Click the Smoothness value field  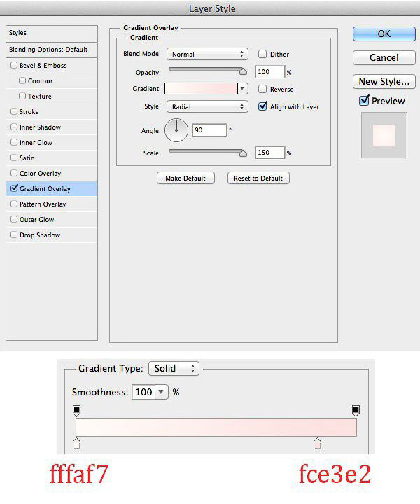point(144,392)
